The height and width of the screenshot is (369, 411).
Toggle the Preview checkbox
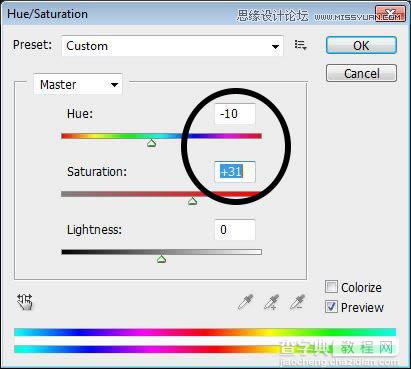click(x=331, y=307)
